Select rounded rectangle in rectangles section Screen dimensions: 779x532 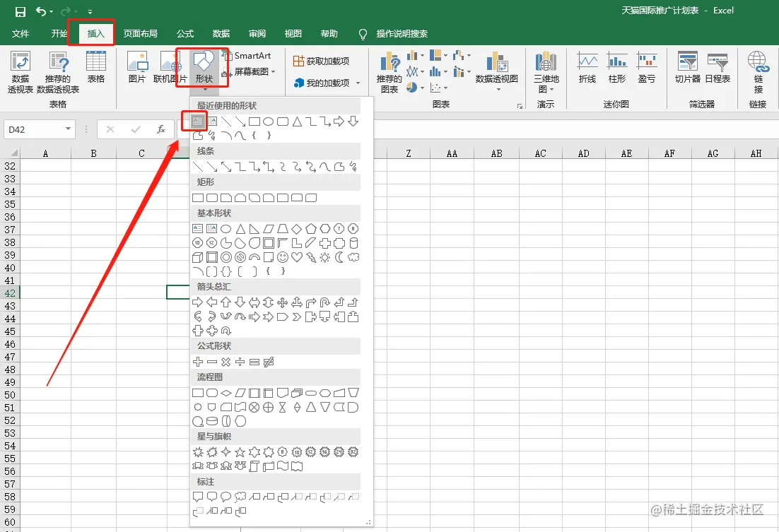pos(211,198)
